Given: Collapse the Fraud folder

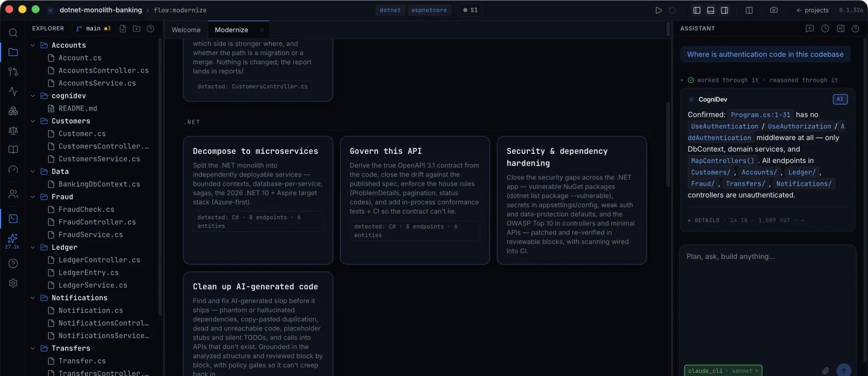Looking at the screenshot, I should point(33,197).
